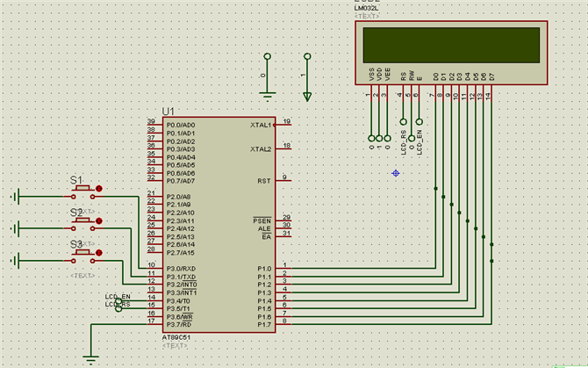
Task: Toggle the red actuator dot on S3
Action: point(98,253)
